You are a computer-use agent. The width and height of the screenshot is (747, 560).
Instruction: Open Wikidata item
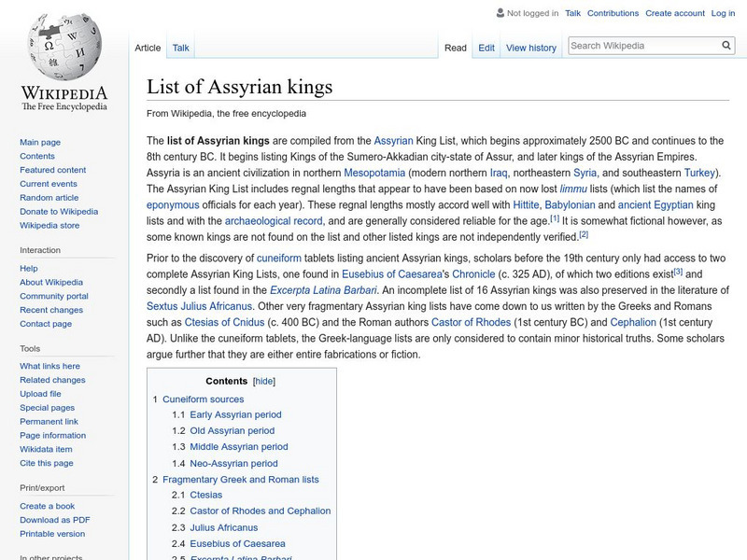point(46,449)
